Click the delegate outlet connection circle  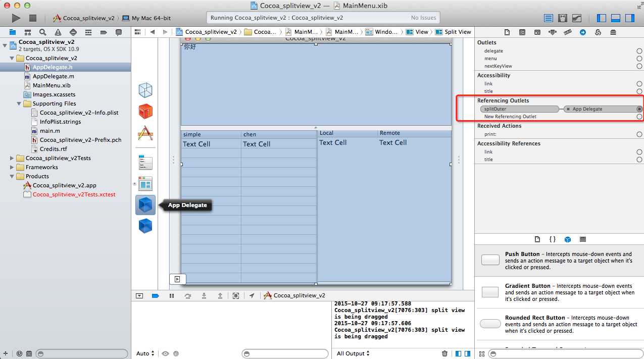(639, 51)
